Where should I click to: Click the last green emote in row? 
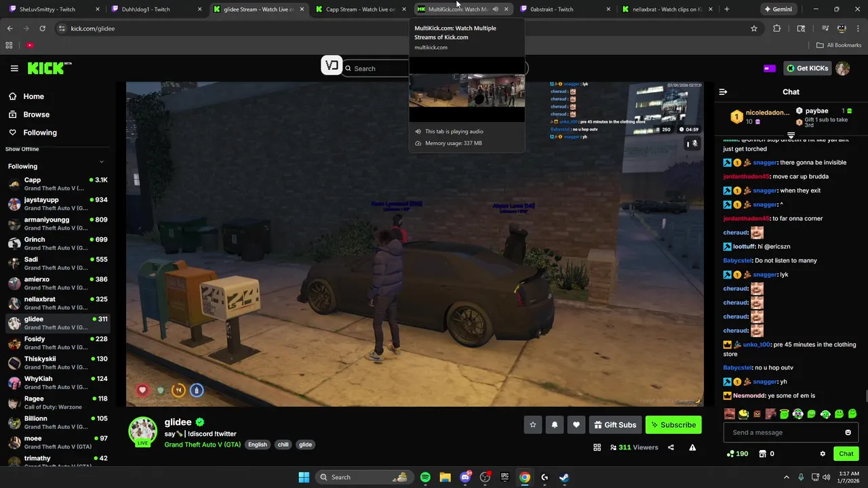(852, 413)
